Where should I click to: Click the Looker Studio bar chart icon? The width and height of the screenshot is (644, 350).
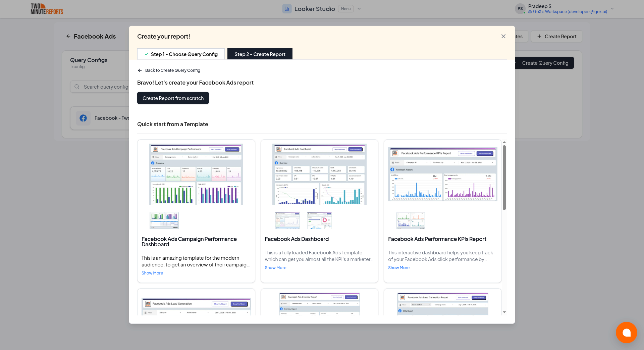click(287, 9)
